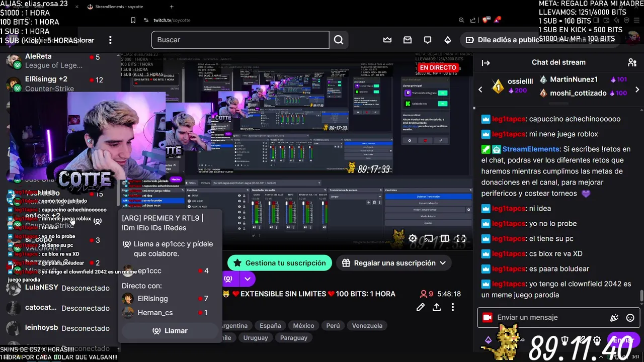This screenshot has width=644, height=362.
Task: Open the Get Bits diamond icon
Action: (448, 40)
